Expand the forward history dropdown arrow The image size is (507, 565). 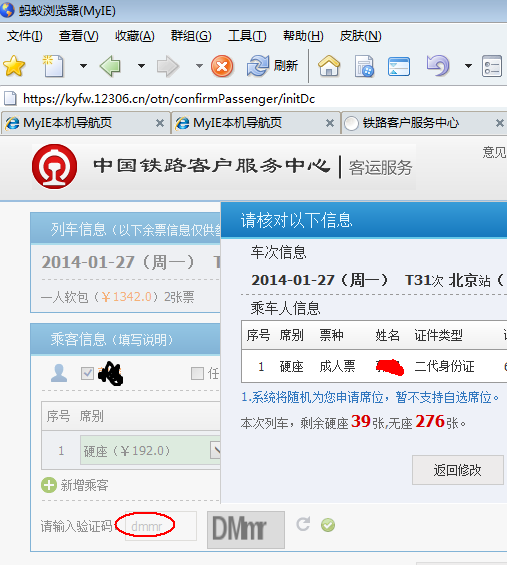click(x=199, y=66)
